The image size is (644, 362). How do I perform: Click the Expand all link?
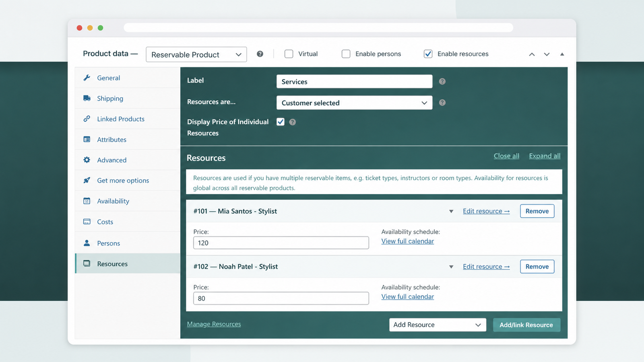(x=545, y=156)
